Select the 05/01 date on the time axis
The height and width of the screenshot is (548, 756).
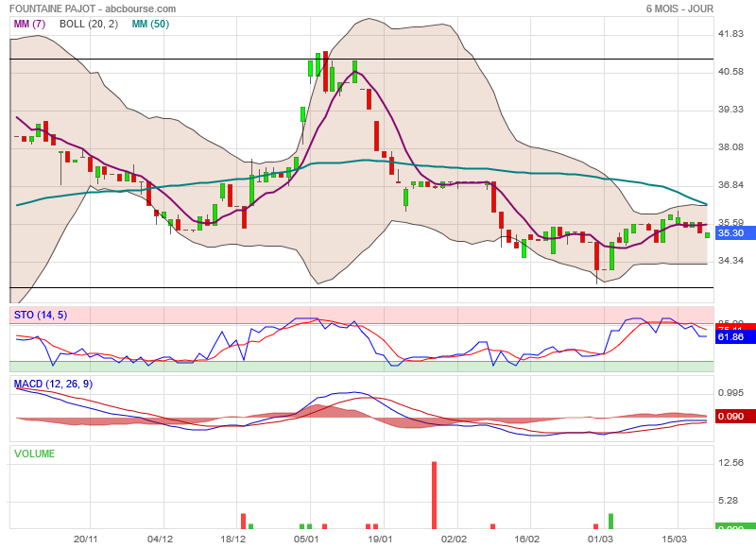click(x=306, y=539)
